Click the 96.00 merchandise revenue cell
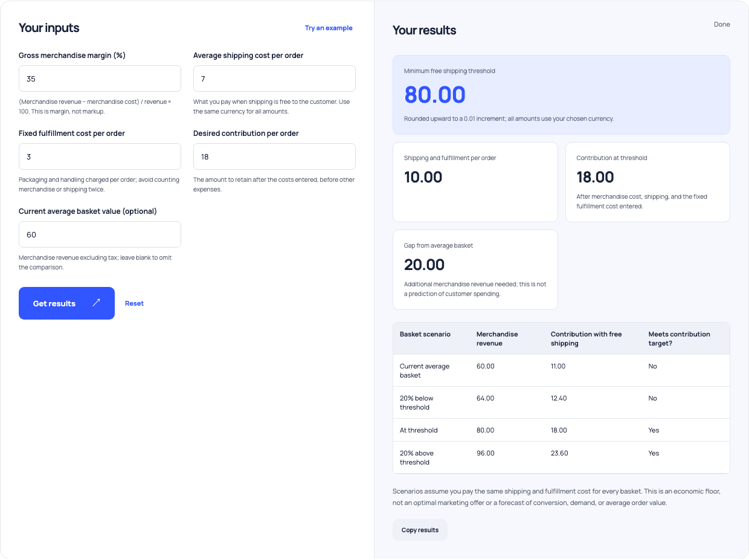The image size is (749, 560). tap(485, 453)
